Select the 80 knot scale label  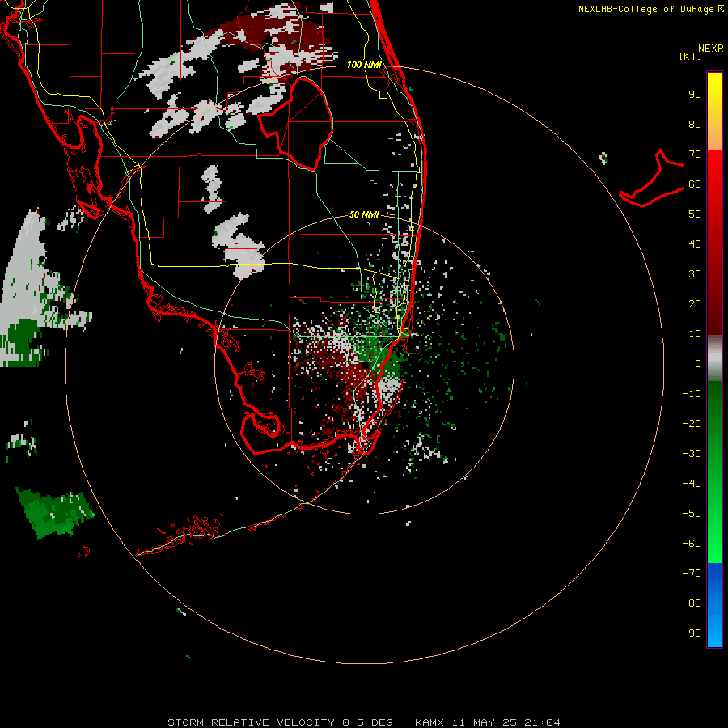pyautogui.click(x=695, y=124)
